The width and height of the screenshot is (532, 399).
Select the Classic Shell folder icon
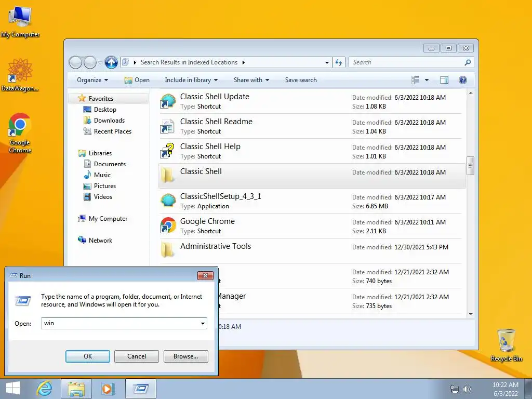168,176
